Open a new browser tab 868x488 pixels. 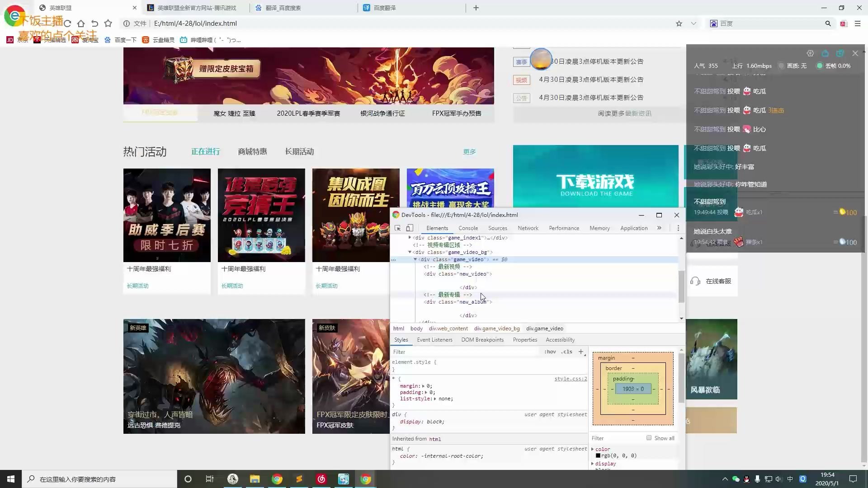476,8
